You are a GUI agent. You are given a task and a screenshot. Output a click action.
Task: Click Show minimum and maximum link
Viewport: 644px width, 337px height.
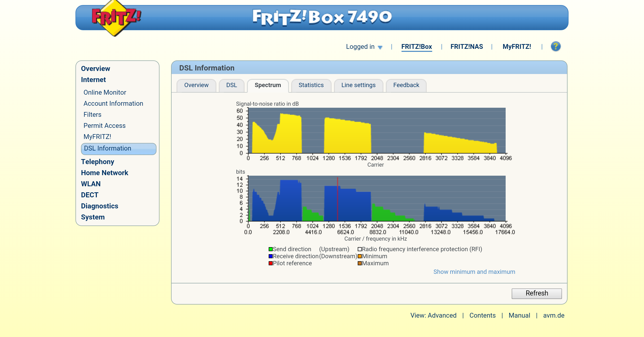tap(474, 272)
